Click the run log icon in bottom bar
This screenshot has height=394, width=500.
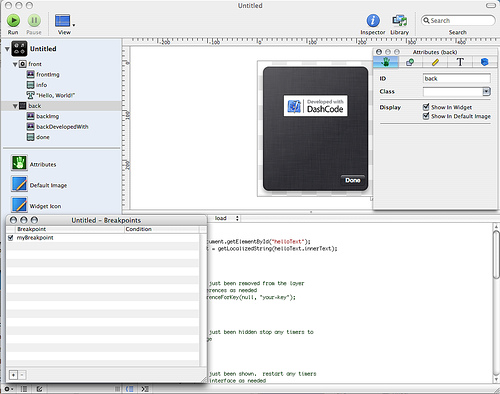click(x=145, y=389)
